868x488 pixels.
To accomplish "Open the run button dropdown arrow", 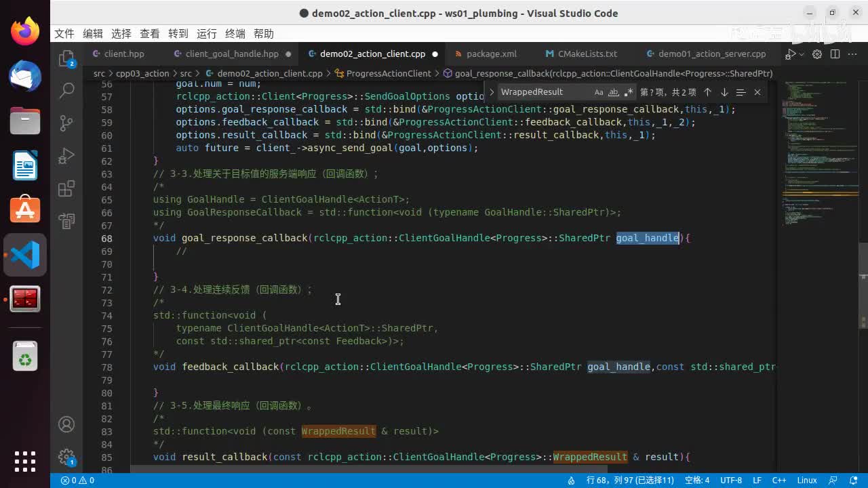I will (x=802, y=54).
